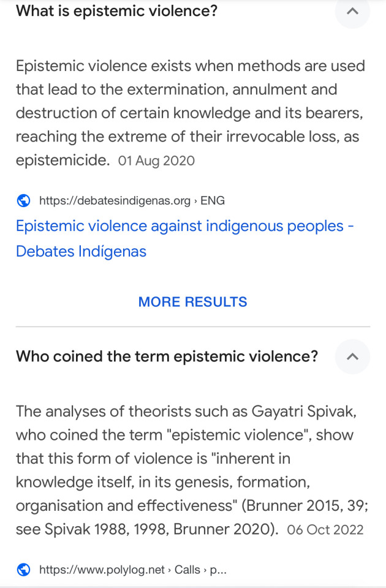Click the word "epistemicide" in first answer
The image size is (386, 588).
[62, 160]
